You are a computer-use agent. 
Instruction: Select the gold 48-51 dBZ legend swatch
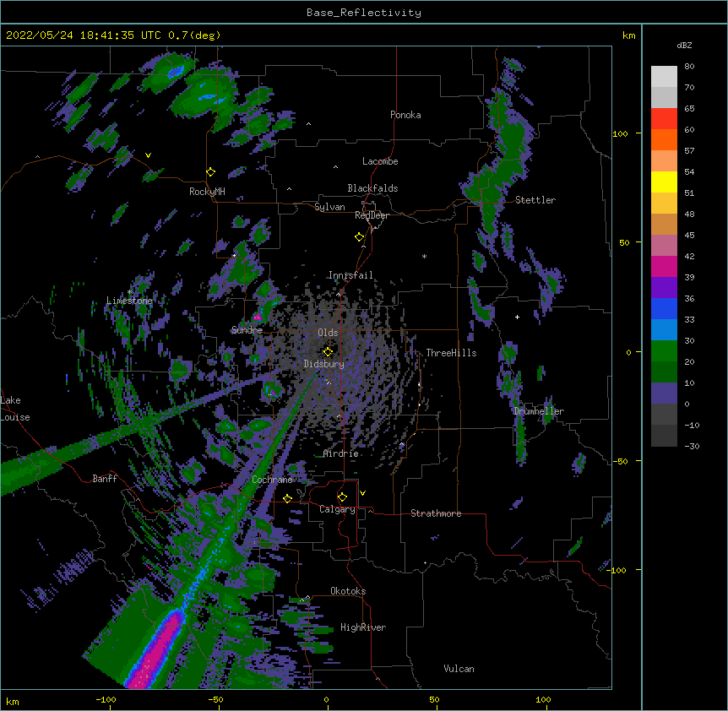(x=664, y=203)
